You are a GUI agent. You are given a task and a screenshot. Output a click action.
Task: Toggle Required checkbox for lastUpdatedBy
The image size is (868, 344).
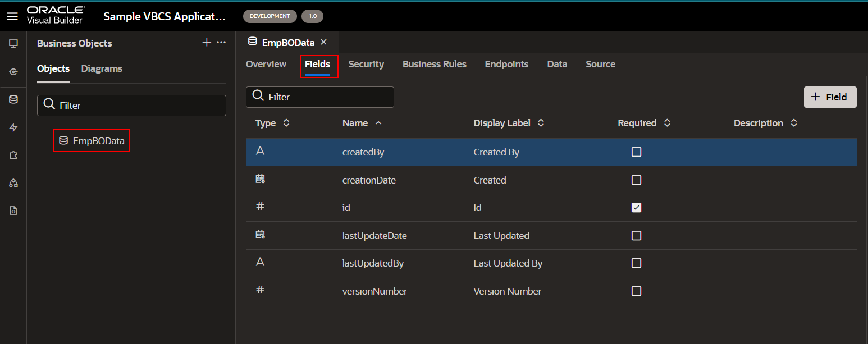point(636,263)
